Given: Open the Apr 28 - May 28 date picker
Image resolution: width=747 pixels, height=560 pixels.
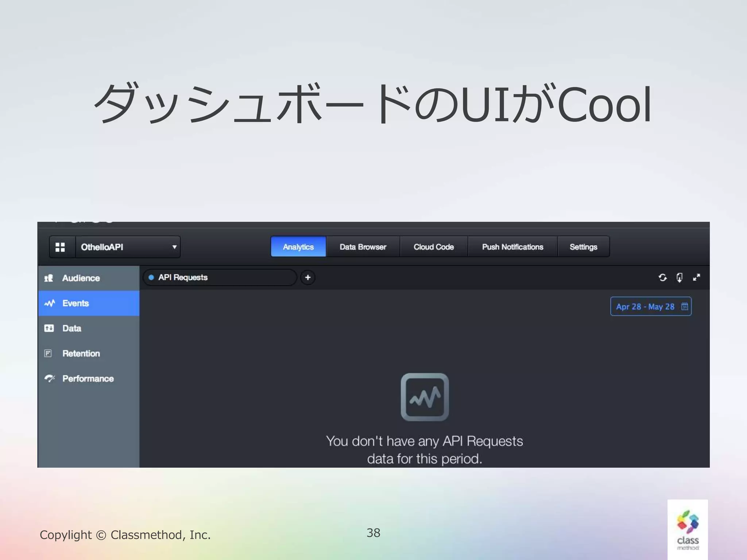Looking at the screenshot, I should [x=651, y=306].
